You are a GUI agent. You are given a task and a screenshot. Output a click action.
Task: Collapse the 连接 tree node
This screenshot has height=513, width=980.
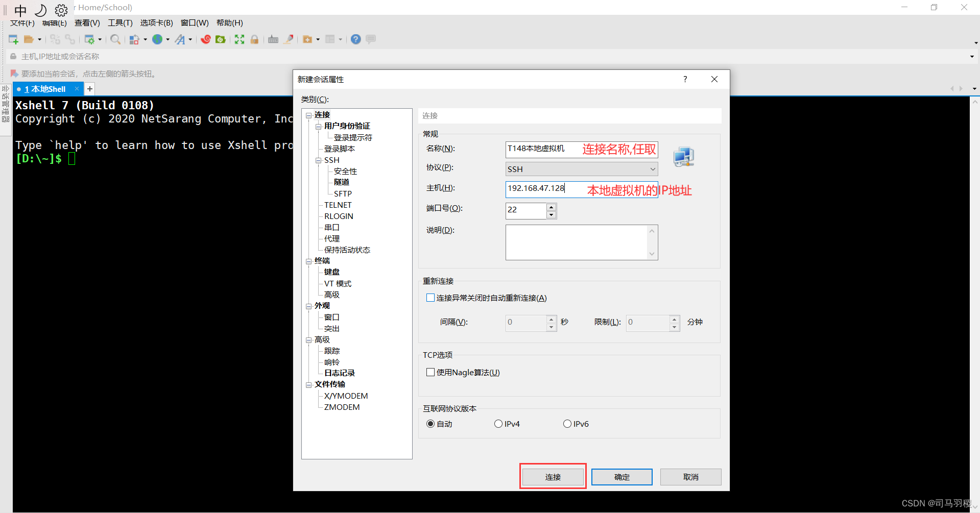click(x=309, y=115)
